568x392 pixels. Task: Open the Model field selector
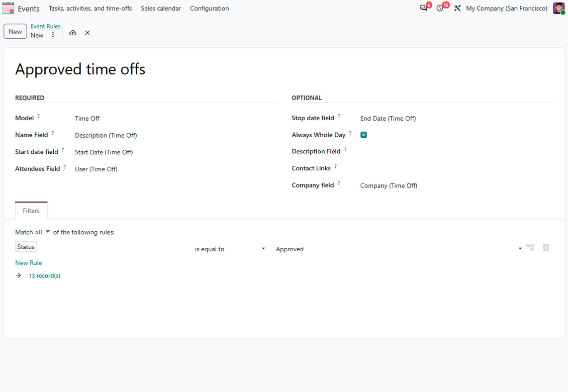[176, 119]
